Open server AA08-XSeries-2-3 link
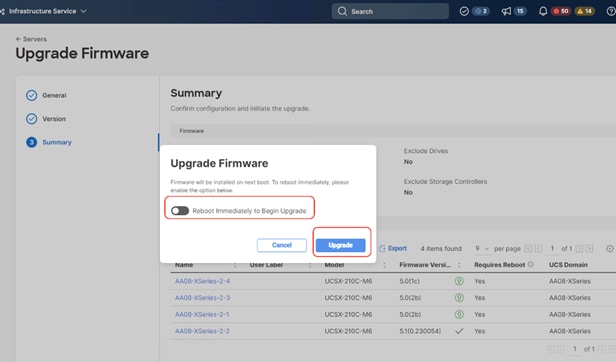 tap(202, 298)
